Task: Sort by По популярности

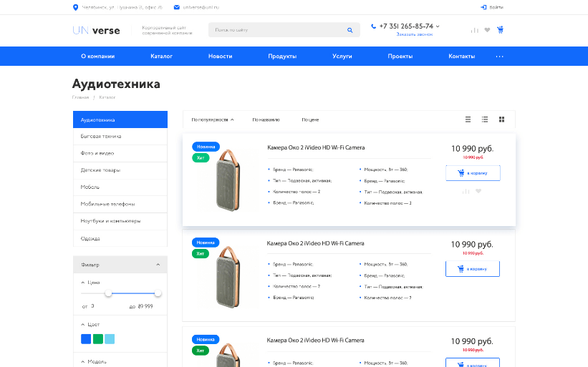Action: [x=213, y=119]
